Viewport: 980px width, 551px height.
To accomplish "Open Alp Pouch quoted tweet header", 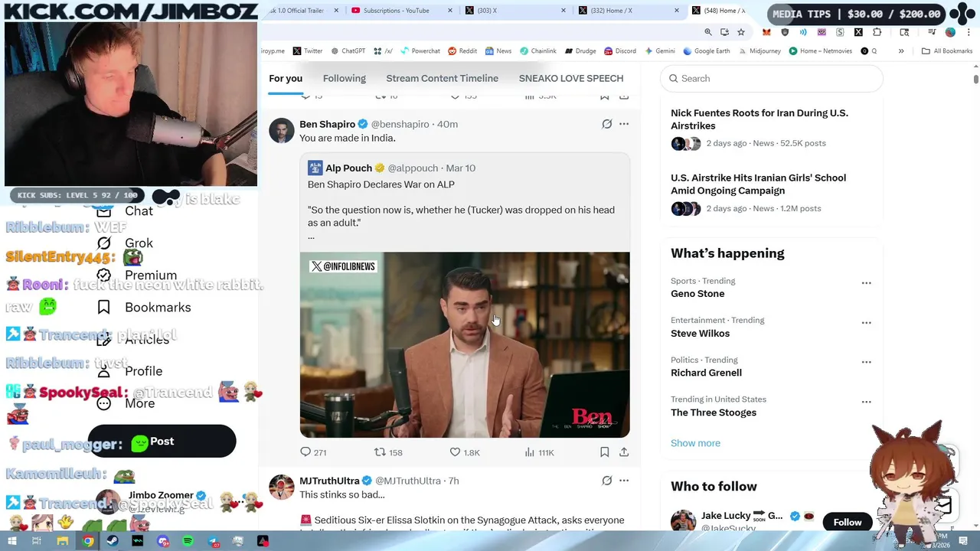I will coord(391,168).
